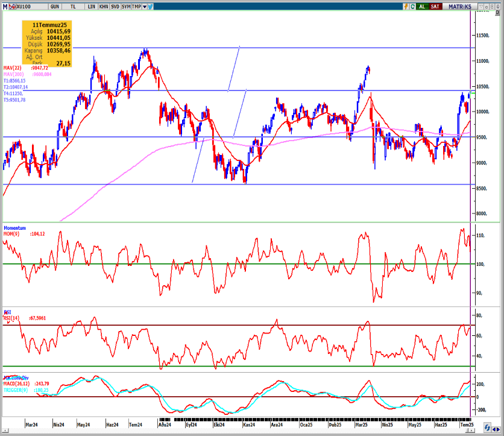Viewport: 504px width, 436px height.
Task: Click the T4:11250 trend label
Action: (13, 93)
